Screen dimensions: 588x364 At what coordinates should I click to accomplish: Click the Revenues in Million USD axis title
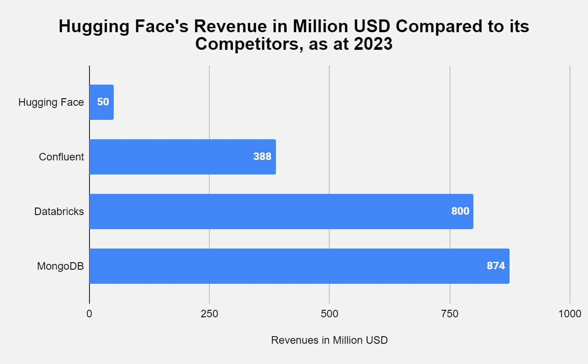(x=329, y=340)
